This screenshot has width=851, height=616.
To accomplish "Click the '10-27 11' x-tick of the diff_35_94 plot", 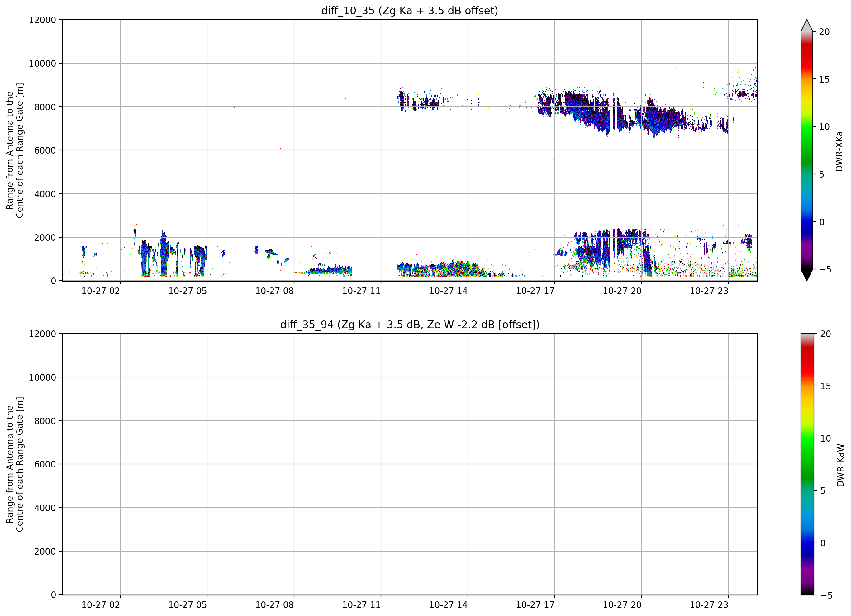I will click(x=361, y=605).
